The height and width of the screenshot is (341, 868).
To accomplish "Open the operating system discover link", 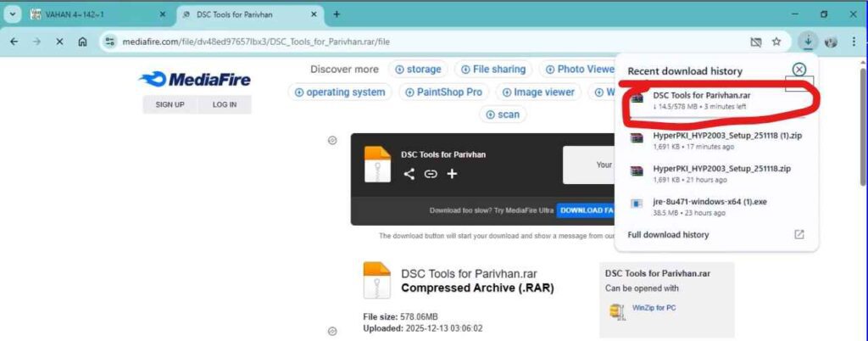I will pos(340,92).
